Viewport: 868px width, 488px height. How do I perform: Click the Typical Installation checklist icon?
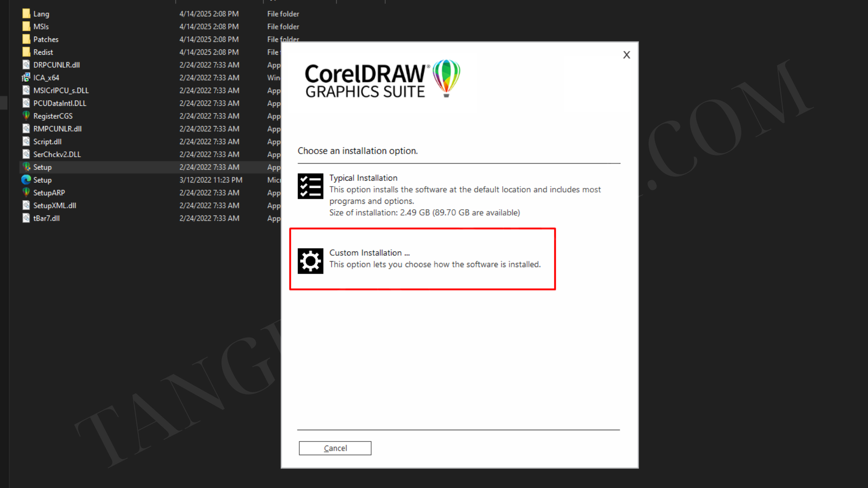[x=310, y=186]
